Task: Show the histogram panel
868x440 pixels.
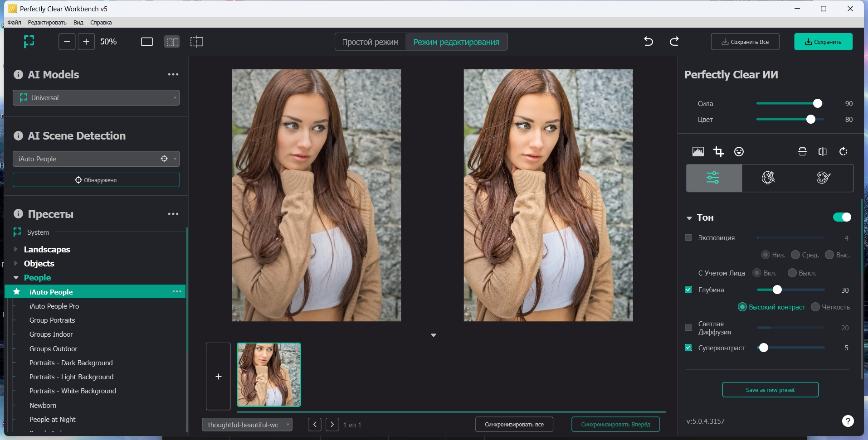Action: (x=698, y=151)
